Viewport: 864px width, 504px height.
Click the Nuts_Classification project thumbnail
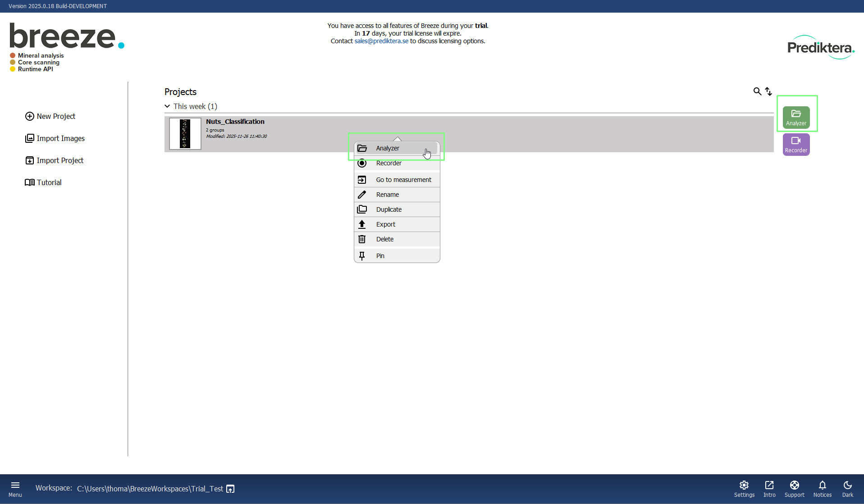tap(185, 134)
